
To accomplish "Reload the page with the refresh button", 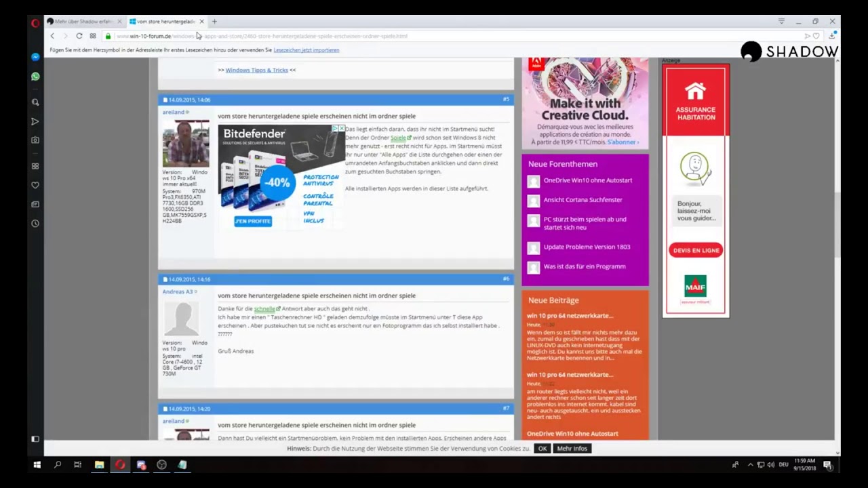I will pos(79,36).
